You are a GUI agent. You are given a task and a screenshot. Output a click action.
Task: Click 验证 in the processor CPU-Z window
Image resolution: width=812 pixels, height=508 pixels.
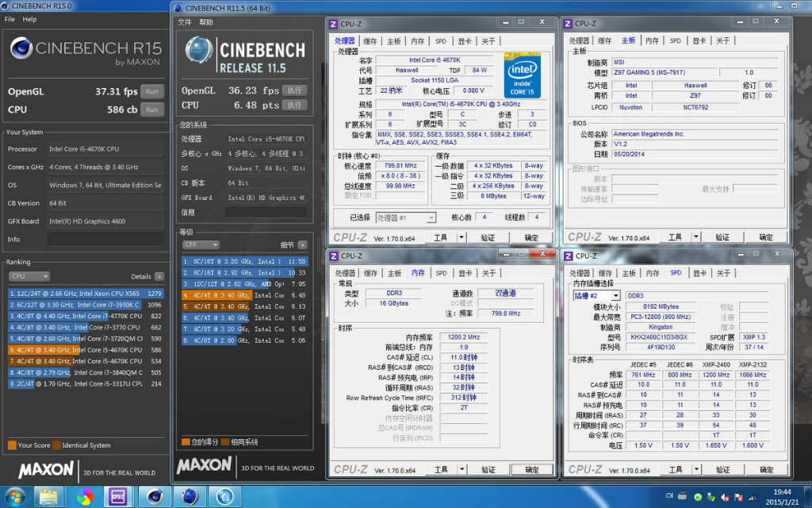(x=488, y=237)
